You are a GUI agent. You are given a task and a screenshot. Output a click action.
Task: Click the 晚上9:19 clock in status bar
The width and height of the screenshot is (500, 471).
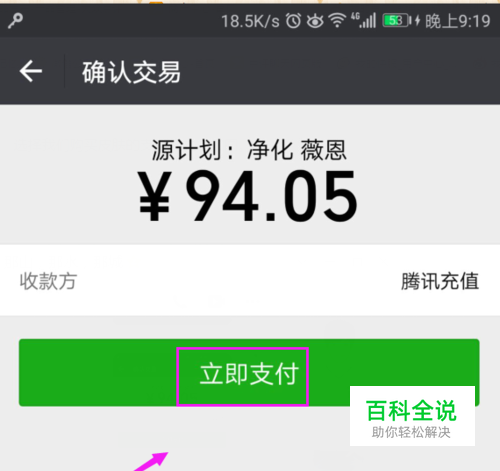point(458,21)
